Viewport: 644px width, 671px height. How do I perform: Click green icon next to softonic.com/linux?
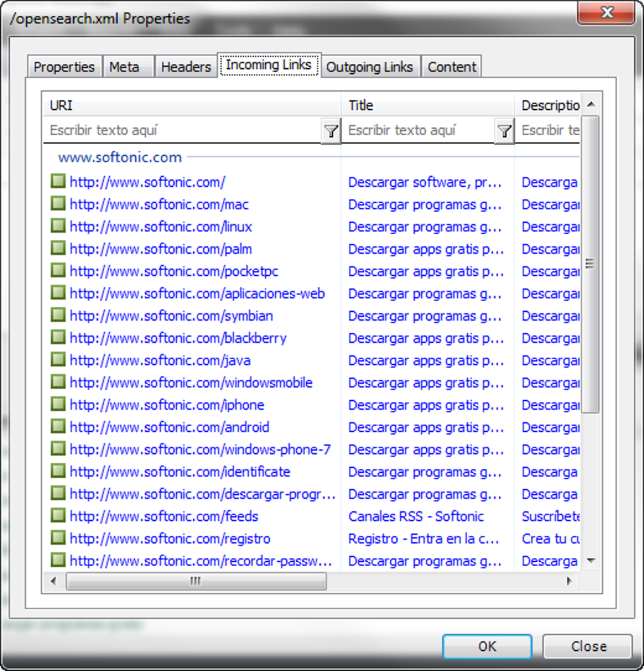pyautogui.click(x=57, y=226)
